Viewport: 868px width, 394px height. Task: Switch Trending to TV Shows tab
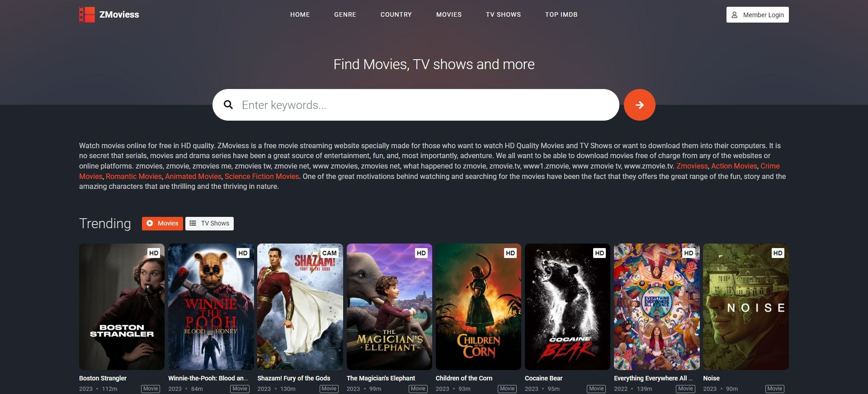pyautogui.click(x=209, y=223)
